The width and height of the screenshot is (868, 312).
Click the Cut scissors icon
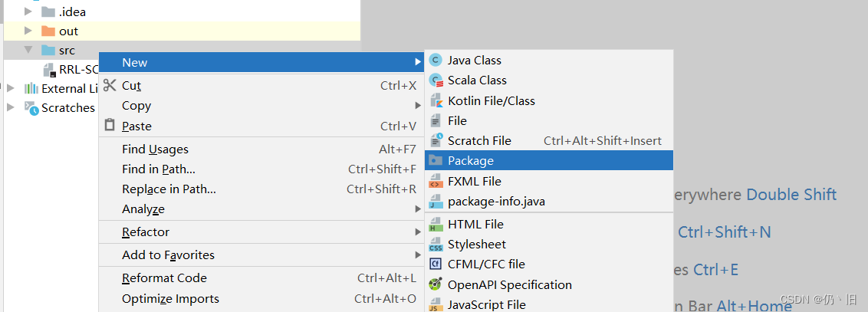point(110,85)
